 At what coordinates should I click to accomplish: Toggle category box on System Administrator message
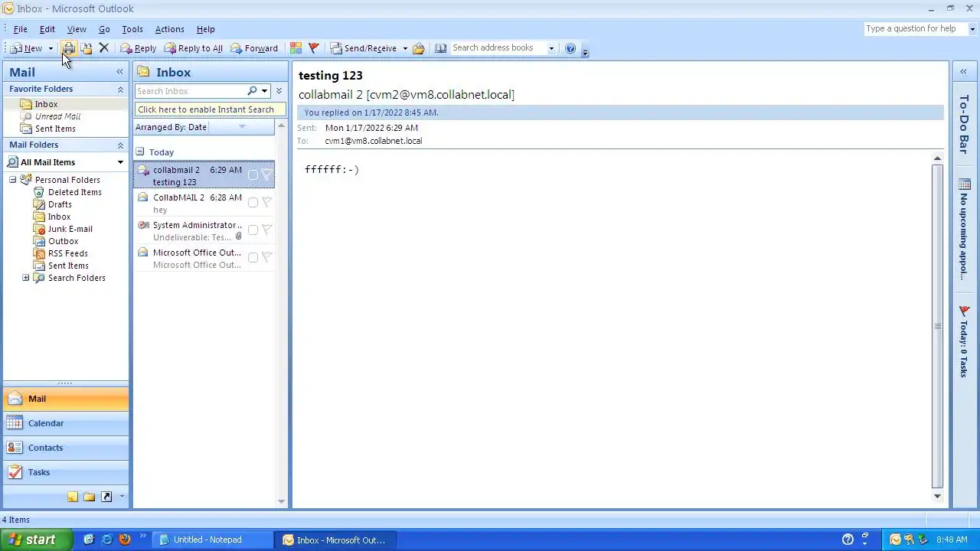coord(253,230)
